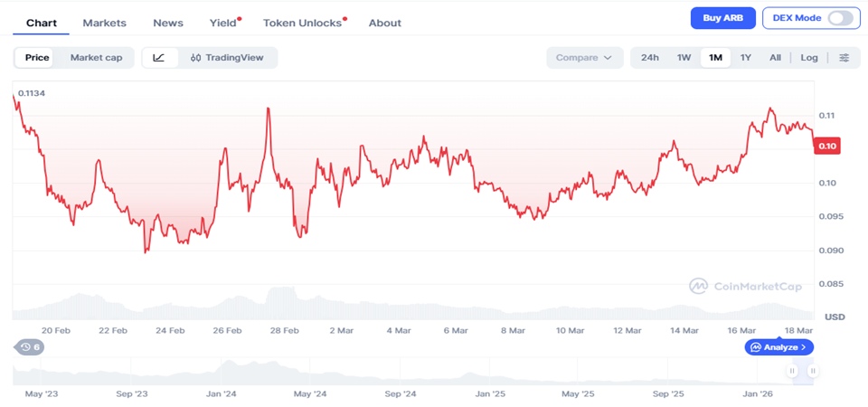
Task: Enable the Log scale button
Action: pos(809,58)
